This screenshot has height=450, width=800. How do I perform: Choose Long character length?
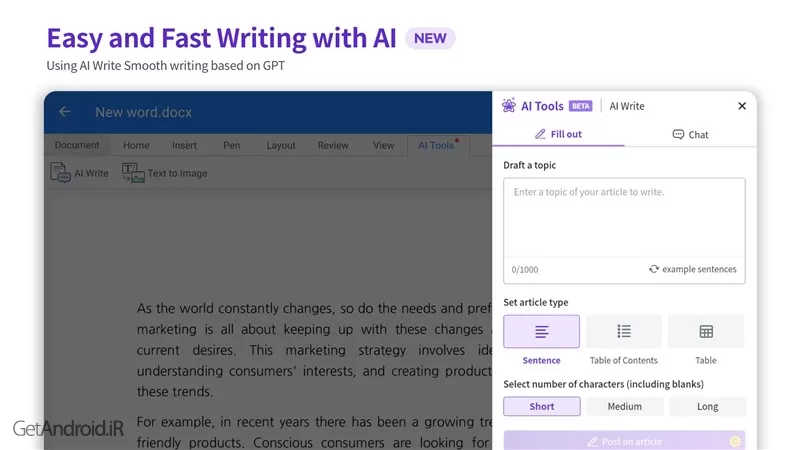coord(707,406)
